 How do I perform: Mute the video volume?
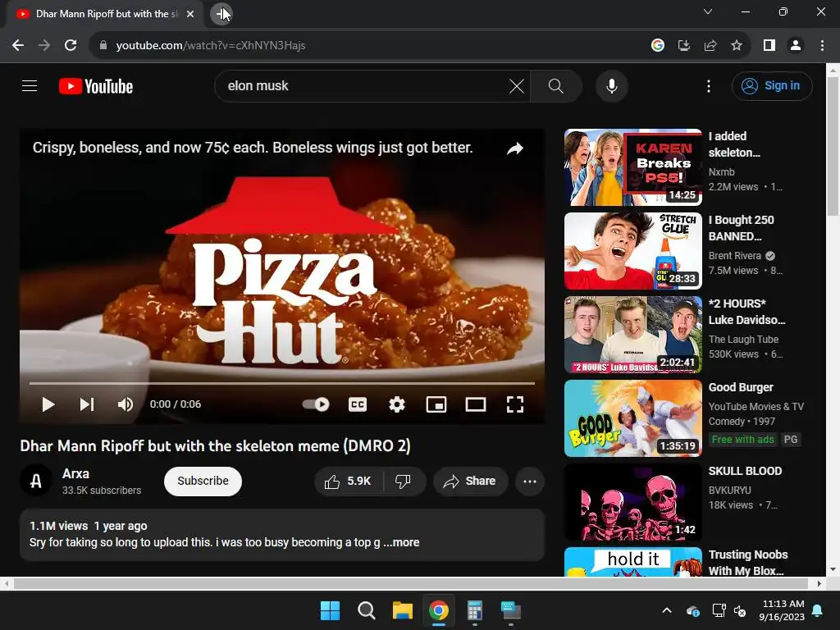pyautogui.click(x=126, y=404)
